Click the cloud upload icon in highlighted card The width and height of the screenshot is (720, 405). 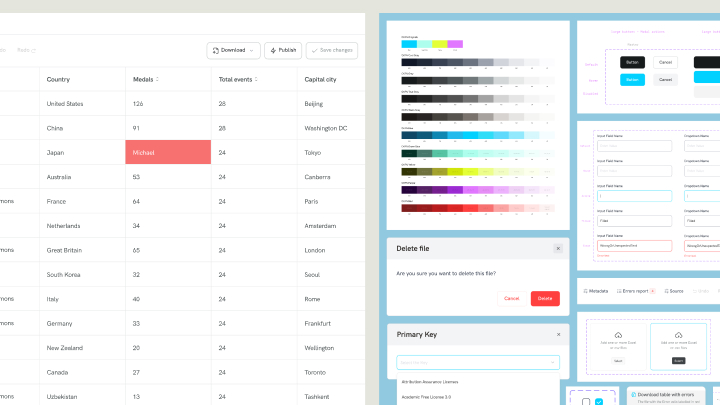pyautogui.click(x=678, y=335)
